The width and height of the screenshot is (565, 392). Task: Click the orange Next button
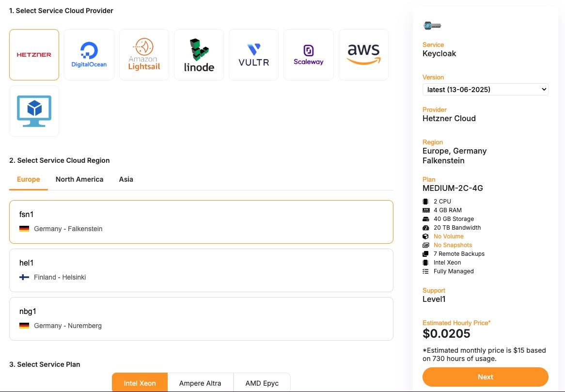(x=485, y=377)
